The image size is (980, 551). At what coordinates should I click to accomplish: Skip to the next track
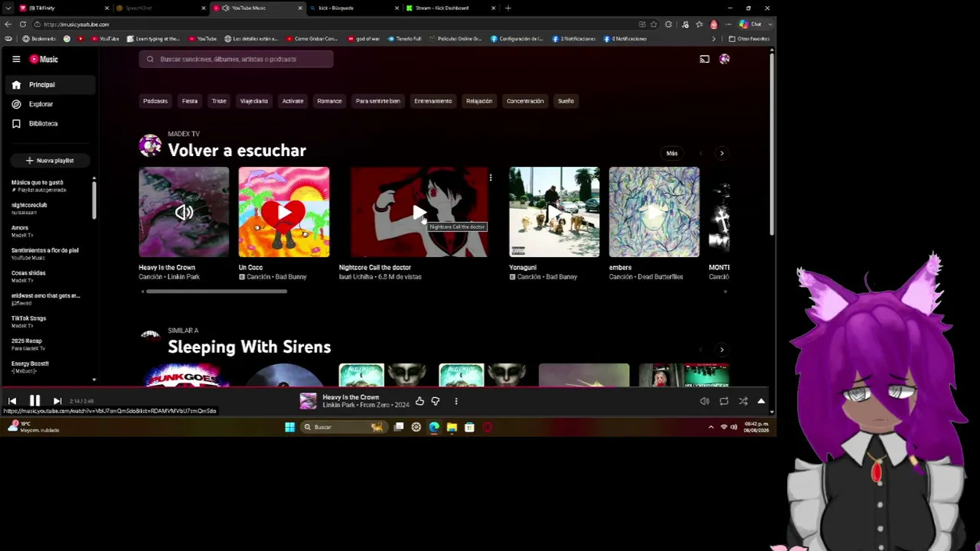coord(57,401)
